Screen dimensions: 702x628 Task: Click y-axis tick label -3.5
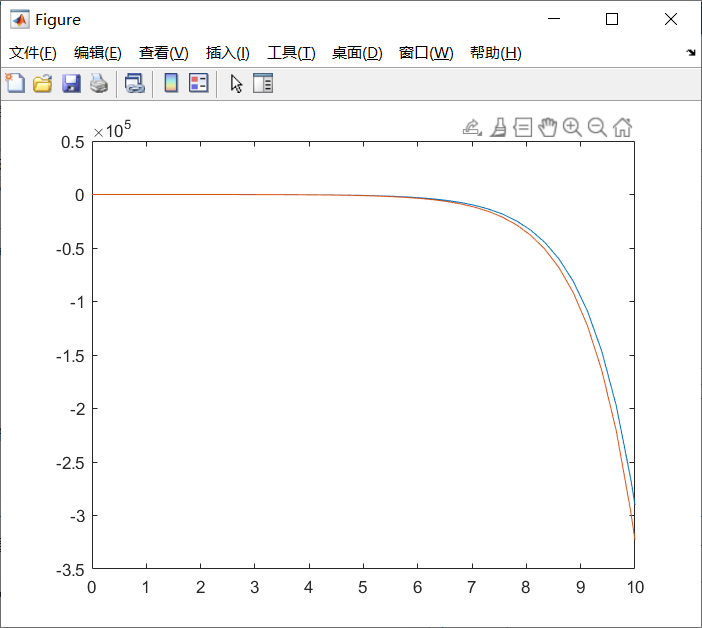coord(70,570)
